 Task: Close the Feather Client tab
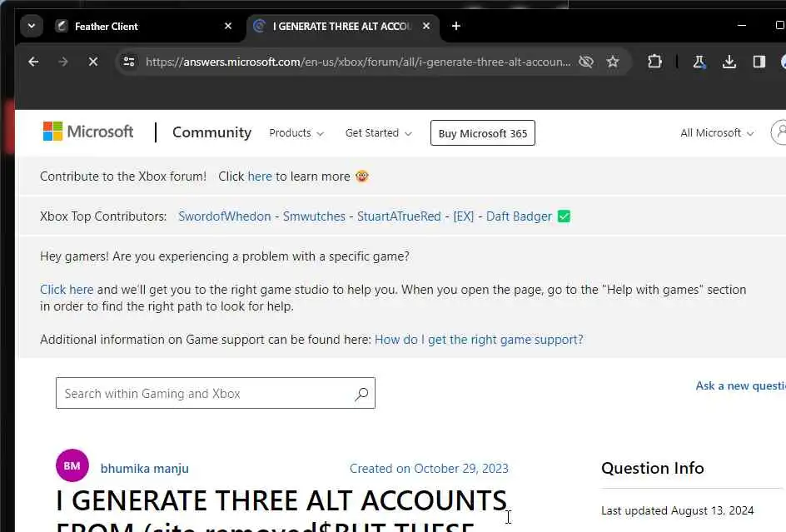tap(228, 26)
